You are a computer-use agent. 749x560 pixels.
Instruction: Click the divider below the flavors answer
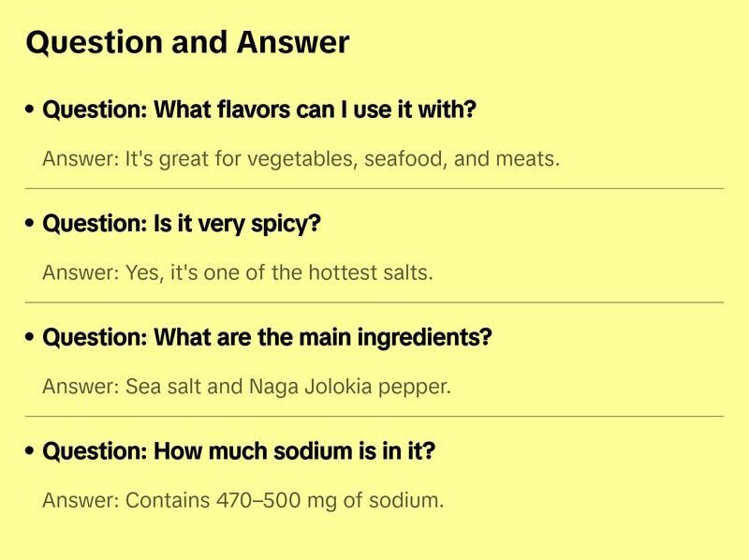pyautogui.click(x=374, y=188)
